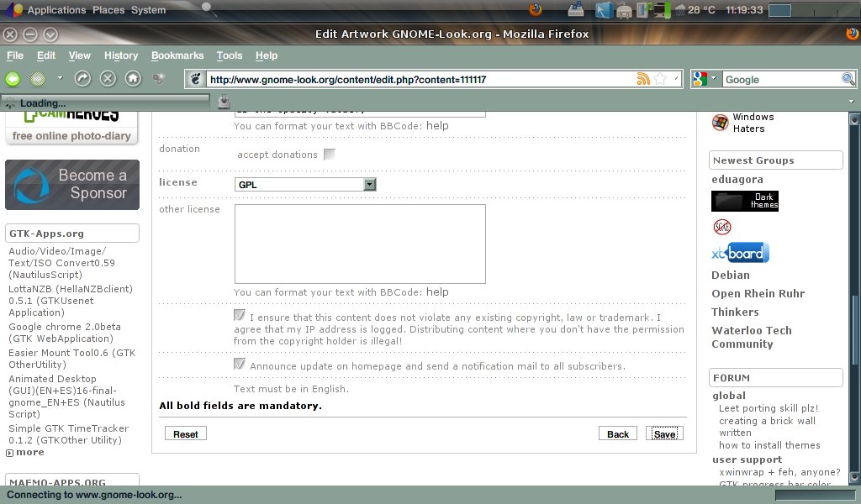This screenshot has height=504, width=861.
Task: Click the Become a Sponsor banner
Action: pyautogui.click(x=72, y=185)
